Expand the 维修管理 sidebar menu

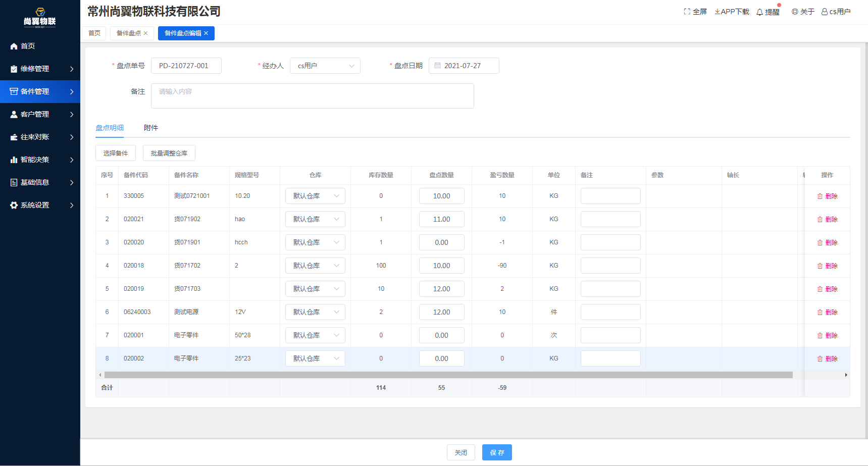40,69
